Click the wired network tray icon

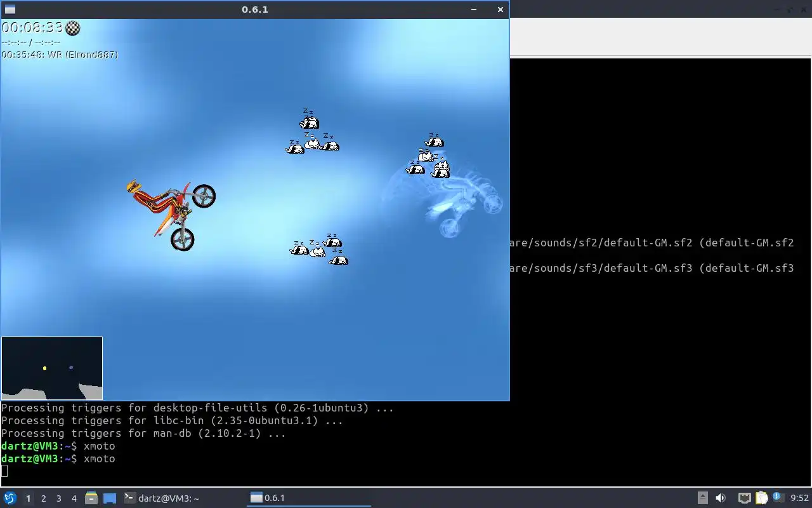[745, 498]
